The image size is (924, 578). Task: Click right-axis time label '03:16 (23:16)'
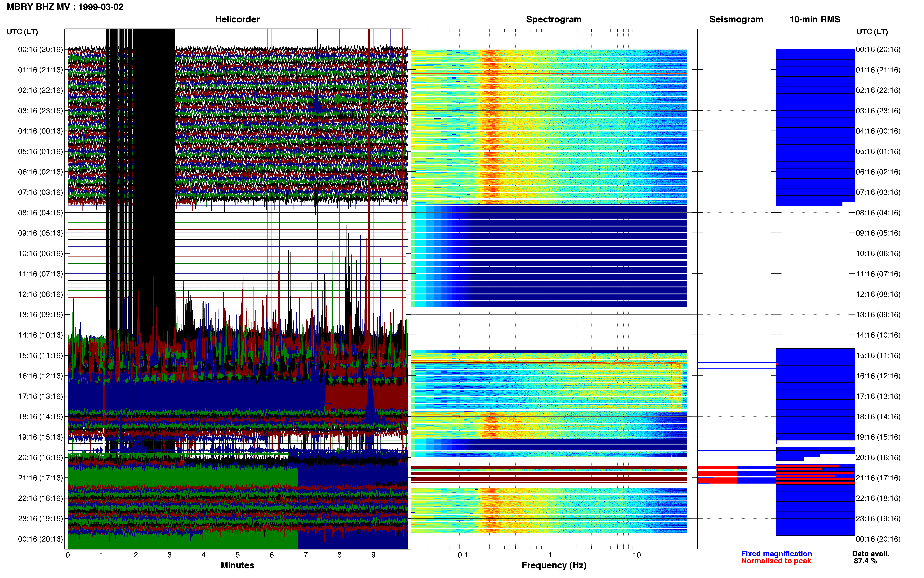pos(878,111)
